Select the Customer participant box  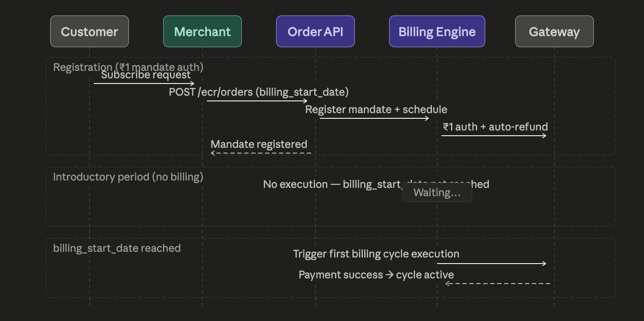click(90, 31)
